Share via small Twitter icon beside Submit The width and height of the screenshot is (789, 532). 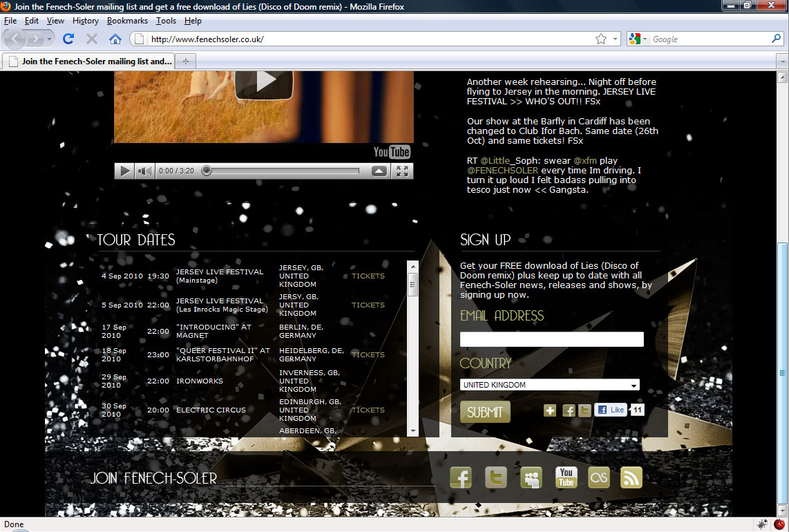(x=584, y=410)
